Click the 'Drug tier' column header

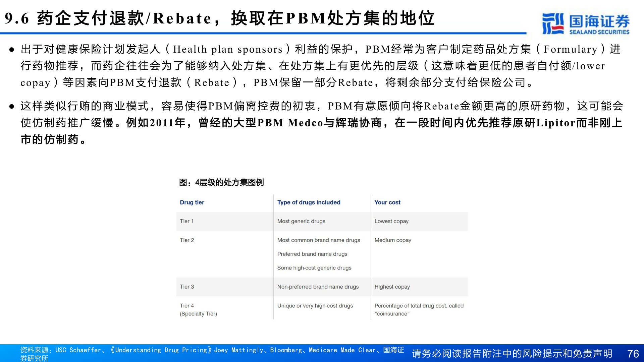point(192,202)
